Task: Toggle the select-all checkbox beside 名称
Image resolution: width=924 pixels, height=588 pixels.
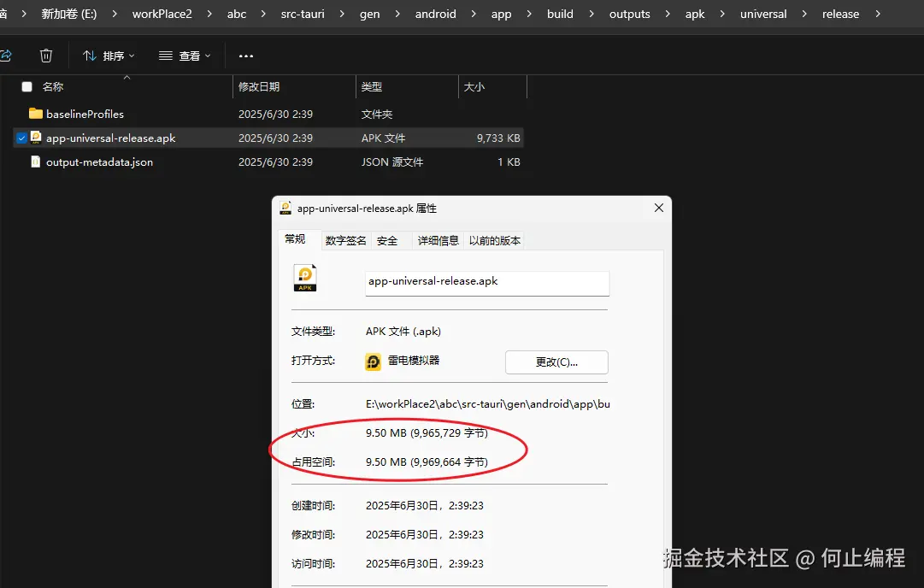Action: coord(27,86)
